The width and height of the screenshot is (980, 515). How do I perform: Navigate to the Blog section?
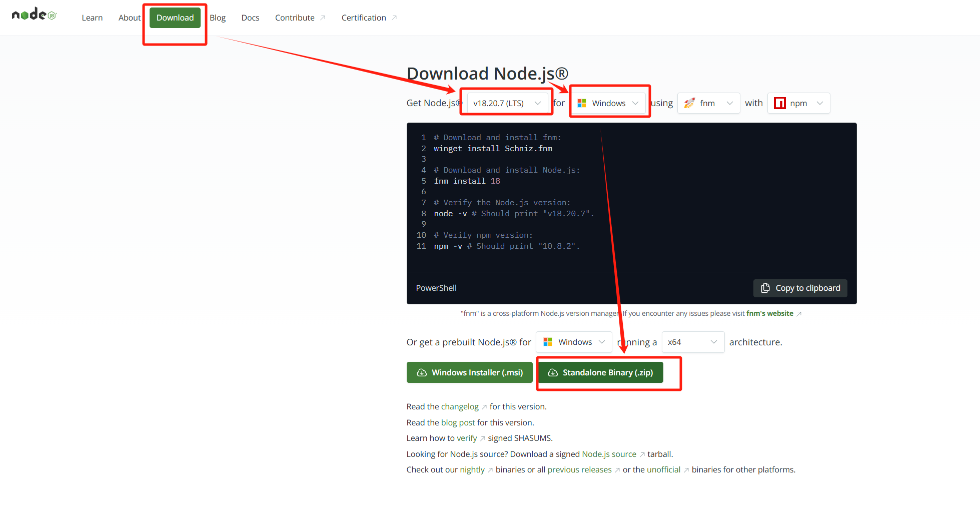point(217,17)
